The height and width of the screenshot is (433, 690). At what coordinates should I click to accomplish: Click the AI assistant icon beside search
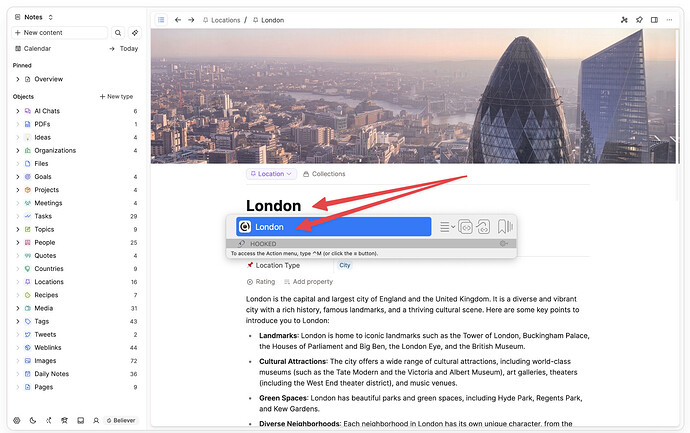click(135, 33)
